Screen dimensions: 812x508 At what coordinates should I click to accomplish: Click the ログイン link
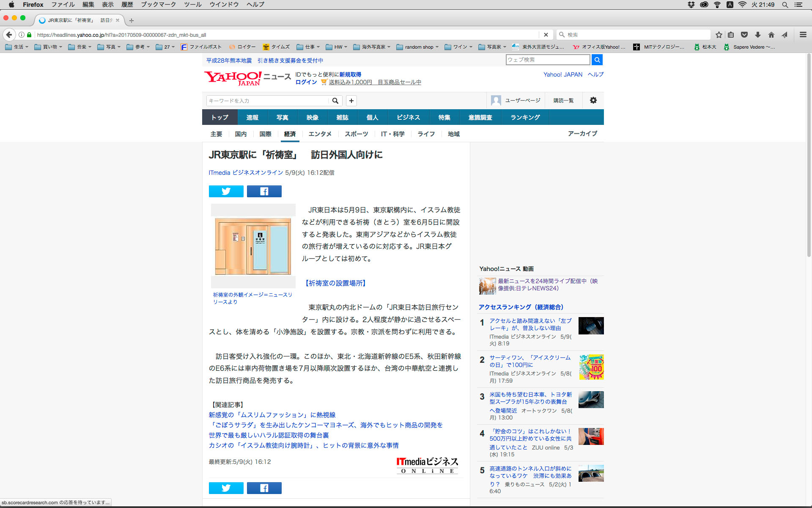(x=306, y=82)
